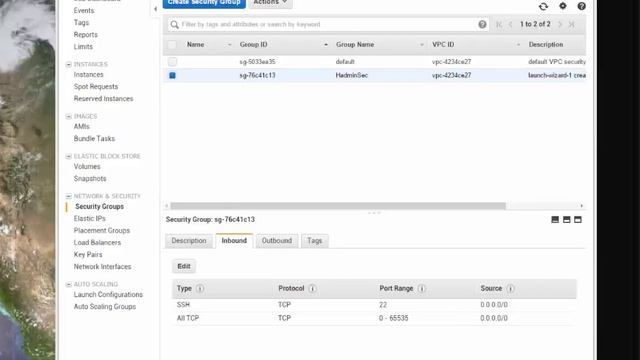640x360 pixels.
Task: Click Create Security Group button
Action: pyautogui.click(x=204, y=3)
